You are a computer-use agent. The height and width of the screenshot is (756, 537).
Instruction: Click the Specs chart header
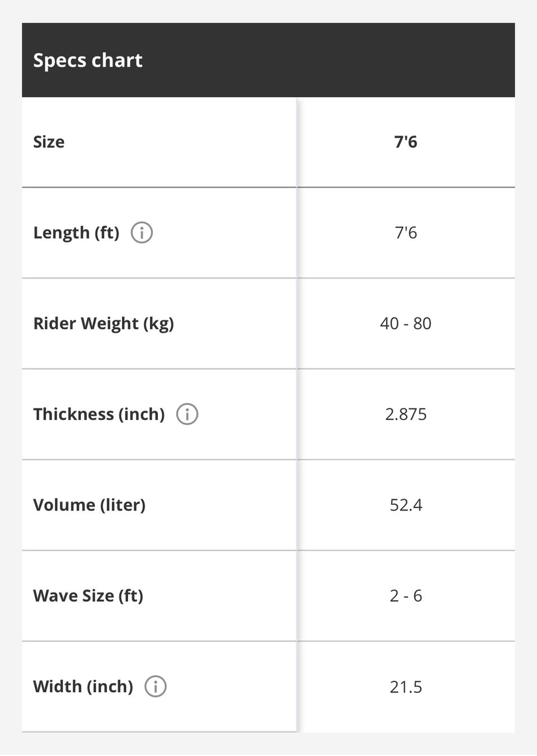pyautogui.click(x=88, y=60)
